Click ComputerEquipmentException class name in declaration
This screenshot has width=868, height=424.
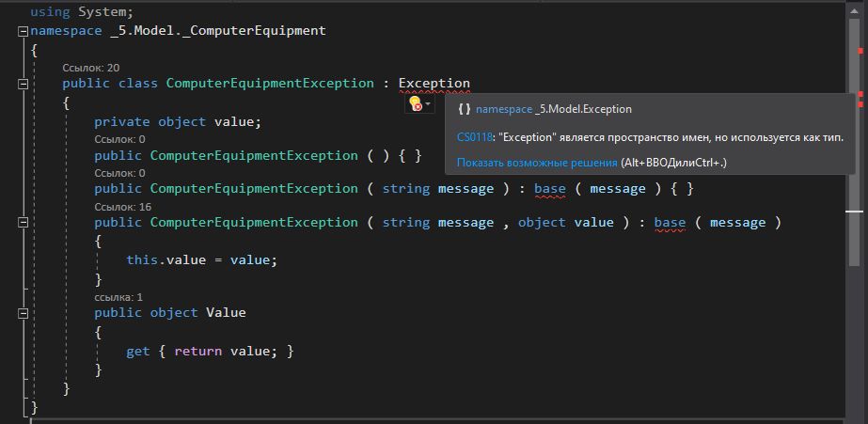pos(270,84)
